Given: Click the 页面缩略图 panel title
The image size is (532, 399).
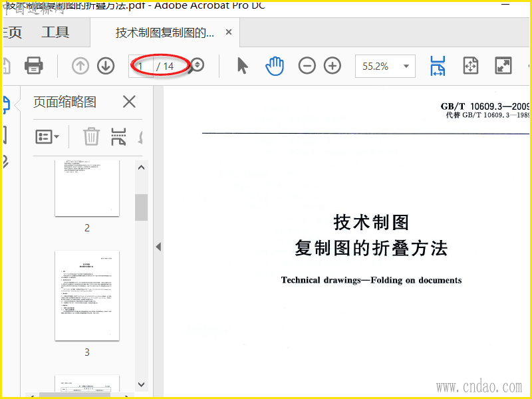Looking at the screenshot, I should click(65, 102).
